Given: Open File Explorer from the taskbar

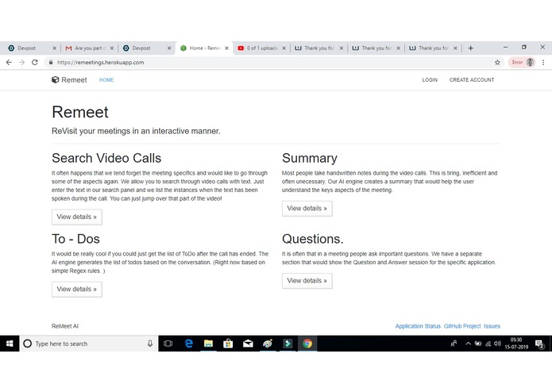Looking at the screenshot, I should click(x=208, y=344).
